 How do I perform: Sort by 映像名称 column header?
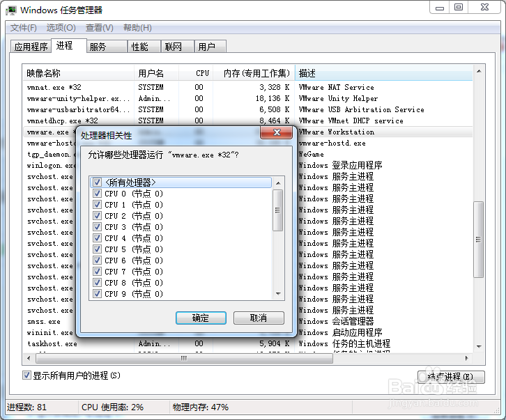tap(79, 73)
